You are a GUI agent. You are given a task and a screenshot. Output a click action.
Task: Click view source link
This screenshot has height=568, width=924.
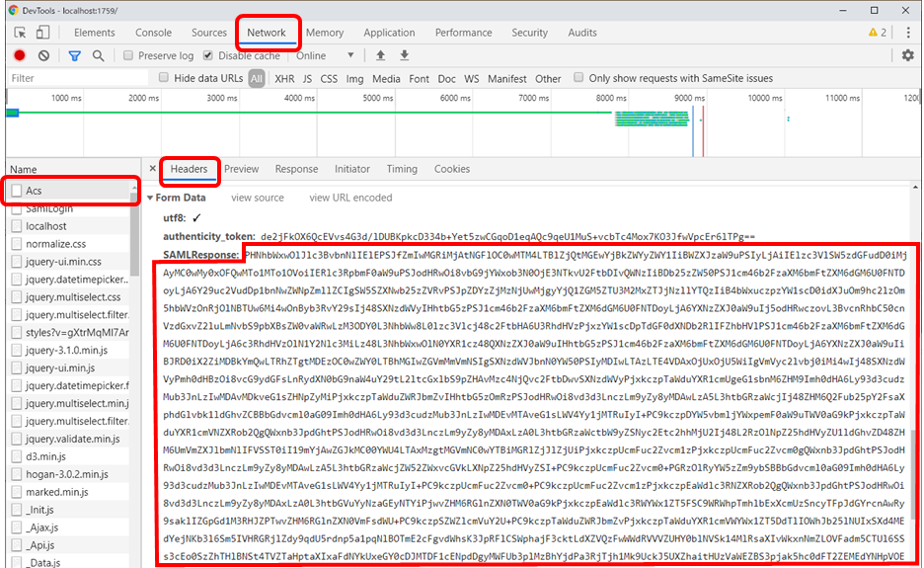click(x=258, y=198)
